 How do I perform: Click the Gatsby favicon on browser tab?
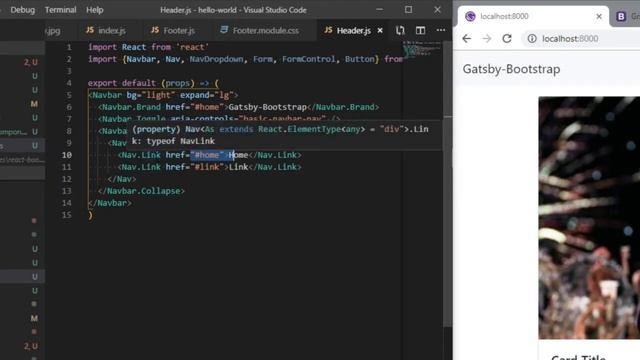point(470,16)
